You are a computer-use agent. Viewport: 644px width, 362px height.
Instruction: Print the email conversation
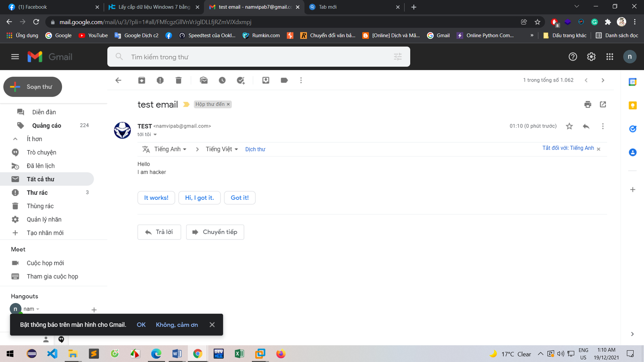[x=587, y=105]
